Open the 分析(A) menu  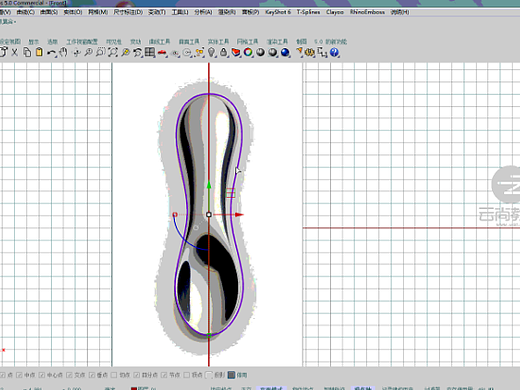203,12
